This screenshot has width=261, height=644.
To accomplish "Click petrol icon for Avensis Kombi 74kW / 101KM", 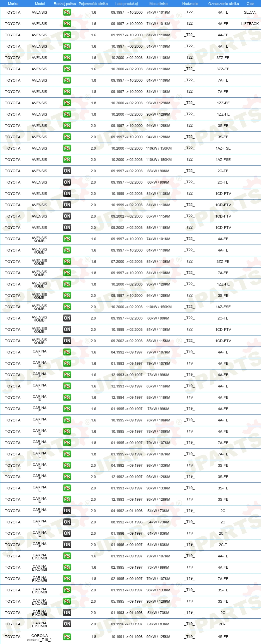I will click(x=67, y=239).
